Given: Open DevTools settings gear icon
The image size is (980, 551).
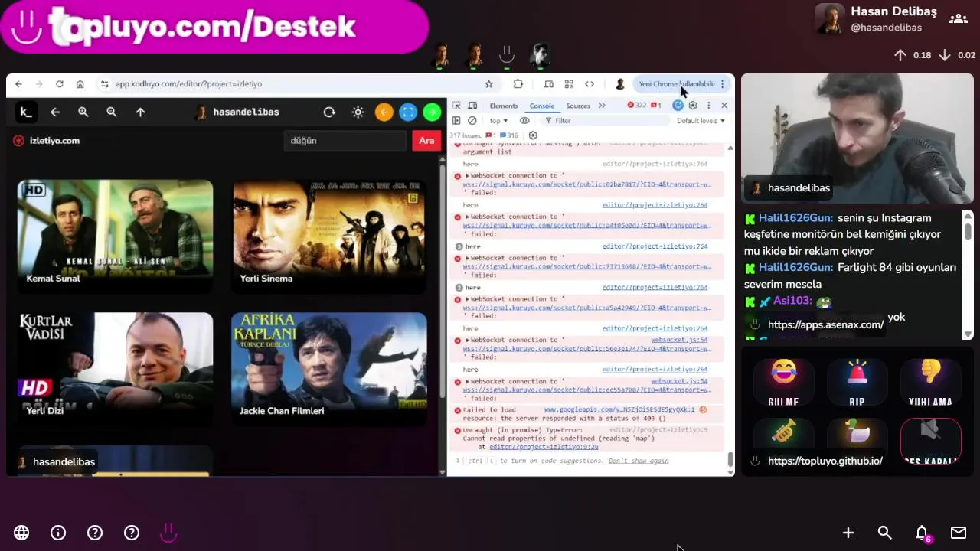Looking at the screenshot, I should point(693,106).
